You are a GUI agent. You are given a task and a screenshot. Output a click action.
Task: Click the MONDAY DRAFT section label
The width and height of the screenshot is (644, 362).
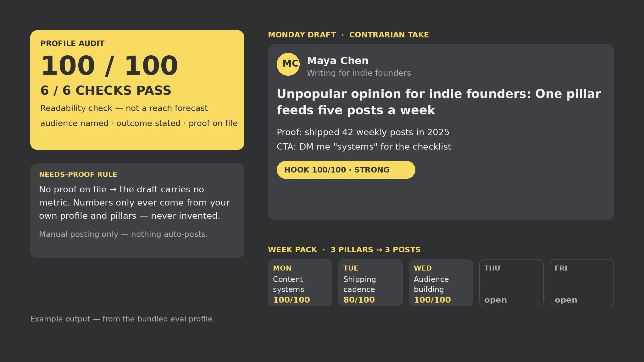[x=302, y=35]
